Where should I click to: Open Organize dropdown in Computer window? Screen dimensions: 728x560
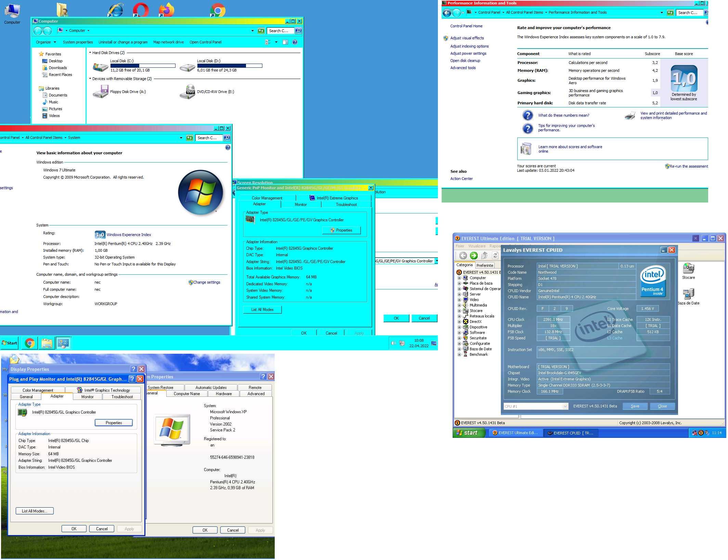pyautogui.click(x=46, y=42)
